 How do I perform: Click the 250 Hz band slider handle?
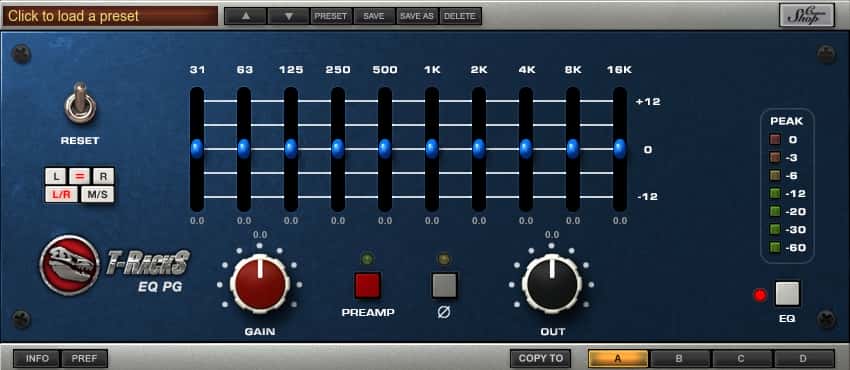click(x=338, y=148)
